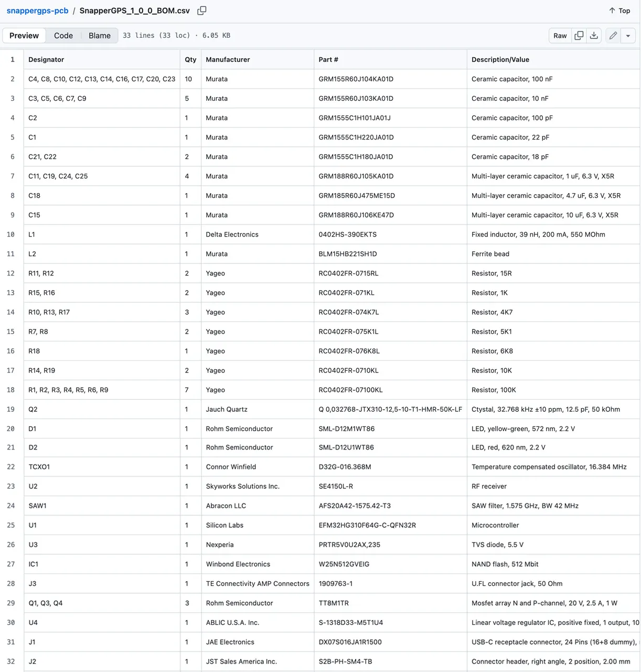Select the TE Connectivity AMP Connectors cell

[258, 583]
